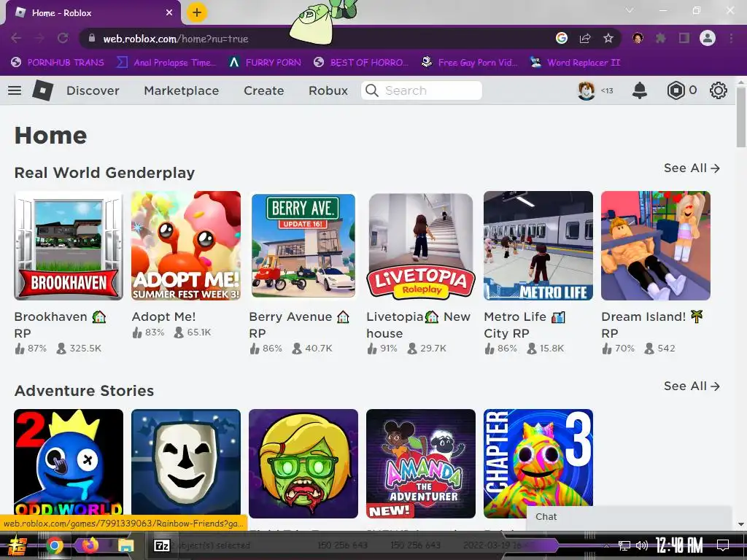747x560 pixels.
Task: Open the extensions puzzle icon
Action: click(x=660, y=38)
